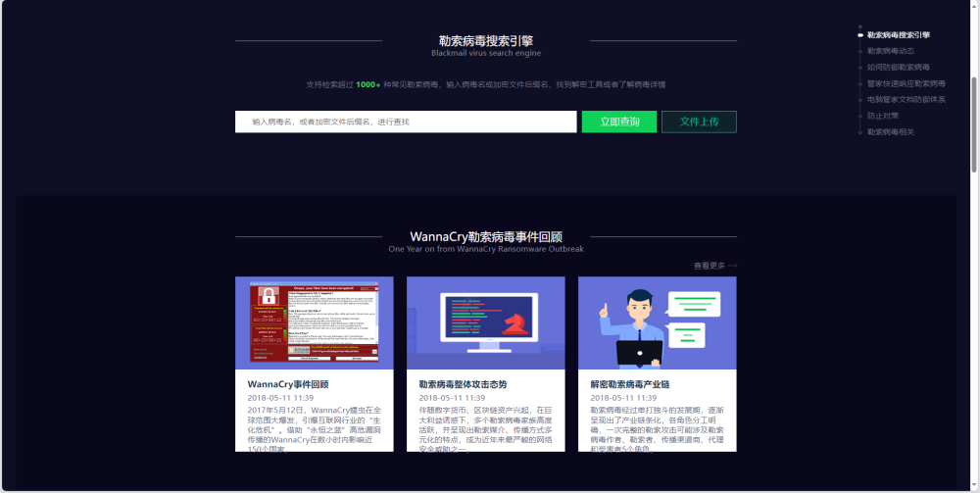Select 勒索病毒搜索引擎 in side navigation
The height and width of the screenshot is (493, 980).
(898, 35)
